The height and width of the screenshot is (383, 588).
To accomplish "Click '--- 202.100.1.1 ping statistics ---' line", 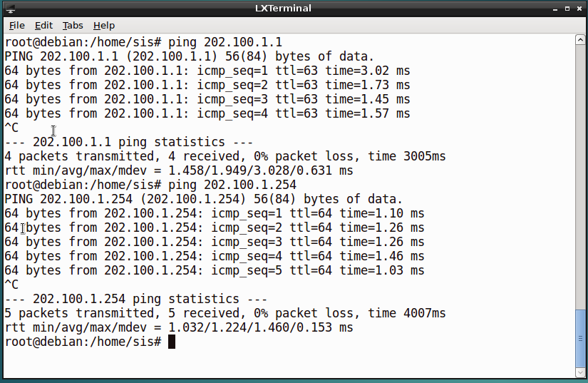I will (x=129, y=142).
